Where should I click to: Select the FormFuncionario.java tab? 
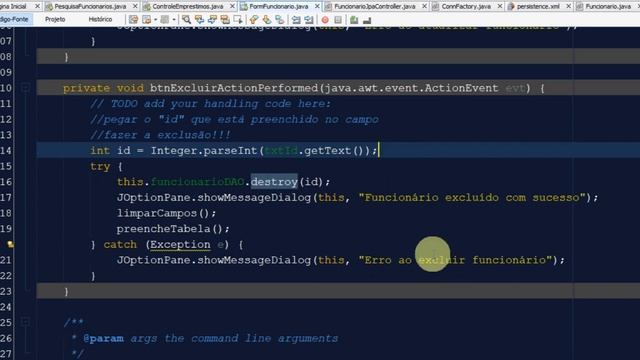pyautogui.click(x=279, y=6)
